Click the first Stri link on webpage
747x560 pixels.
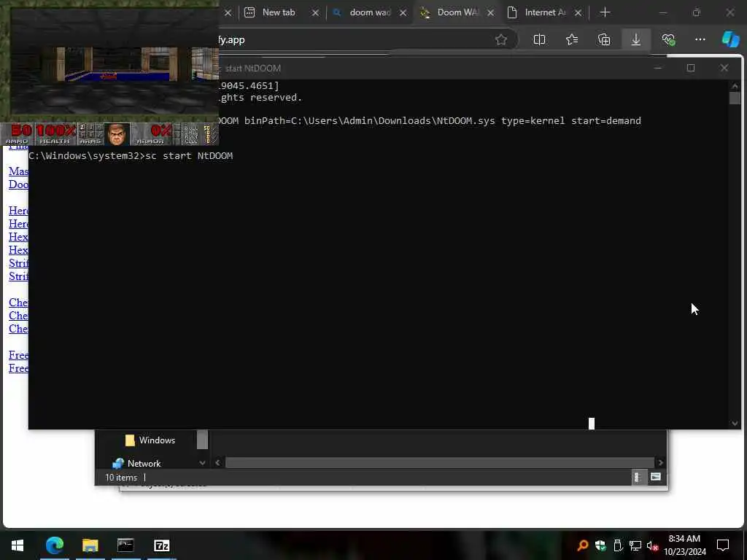coord(18,263)
